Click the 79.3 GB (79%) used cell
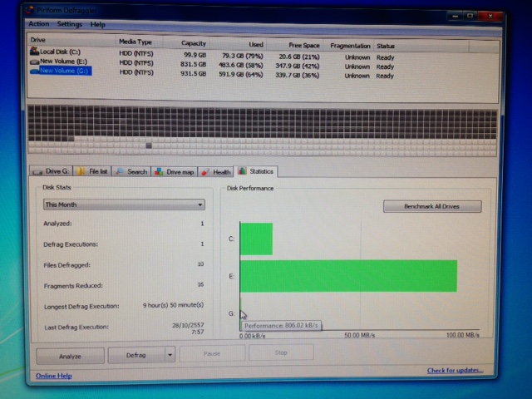Image resolution: width=532 pixels, height=399 pixels. (x=243, y=56)
